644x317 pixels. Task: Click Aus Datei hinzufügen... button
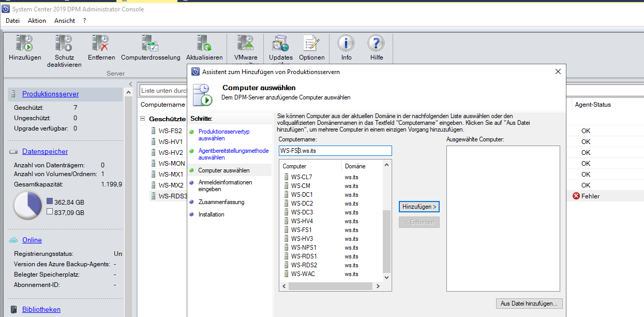pyautogui.click(x=529, y=304)
